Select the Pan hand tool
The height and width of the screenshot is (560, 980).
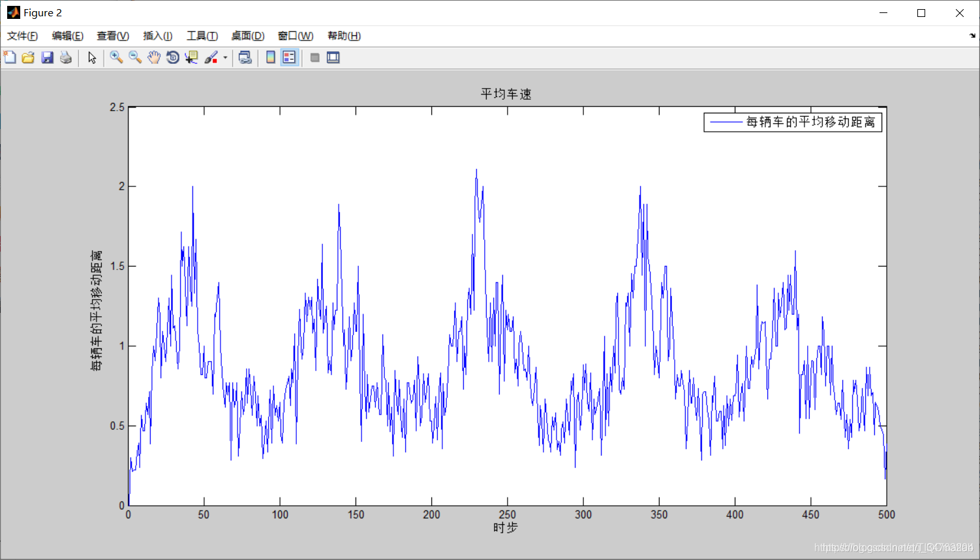point(153,57)
